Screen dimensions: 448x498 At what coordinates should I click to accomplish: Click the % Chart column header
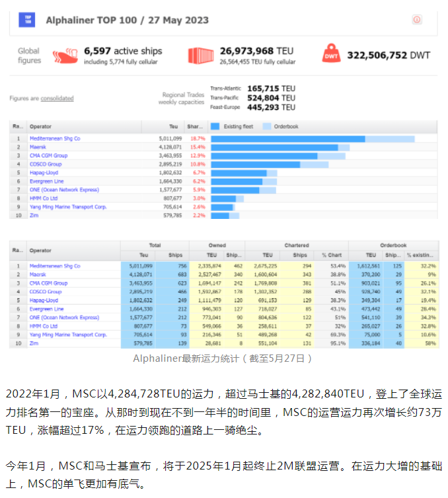click(332, 255)
